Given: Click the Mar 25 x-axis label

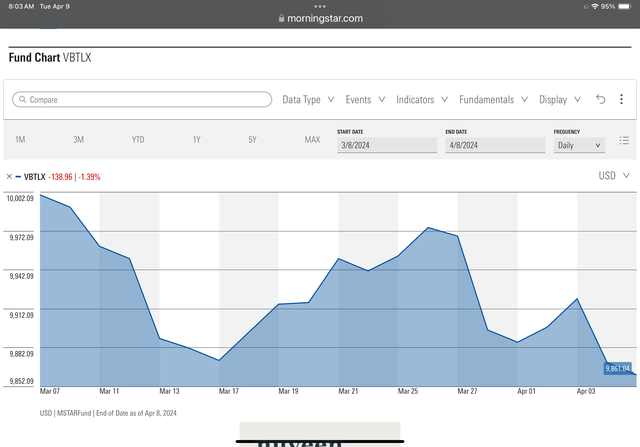Looking at the screenshot, I should coord(408,391).
